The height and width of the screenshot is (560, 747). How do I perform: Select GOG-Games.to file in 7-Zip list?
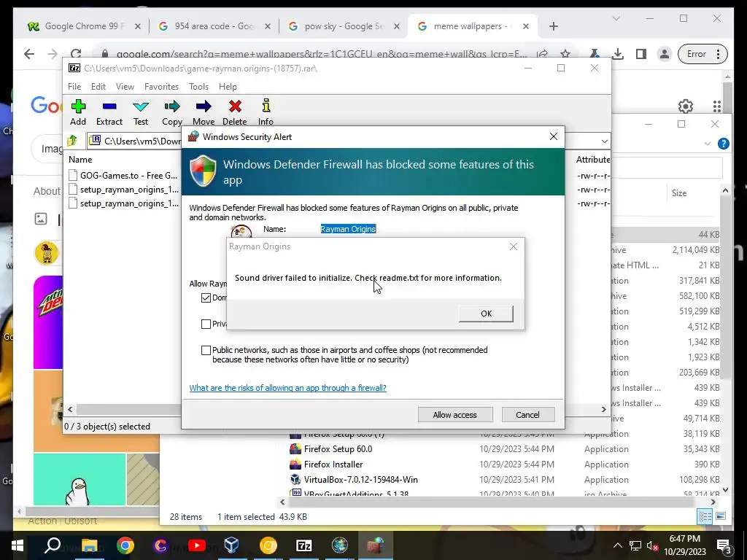[x=123, y=175]
